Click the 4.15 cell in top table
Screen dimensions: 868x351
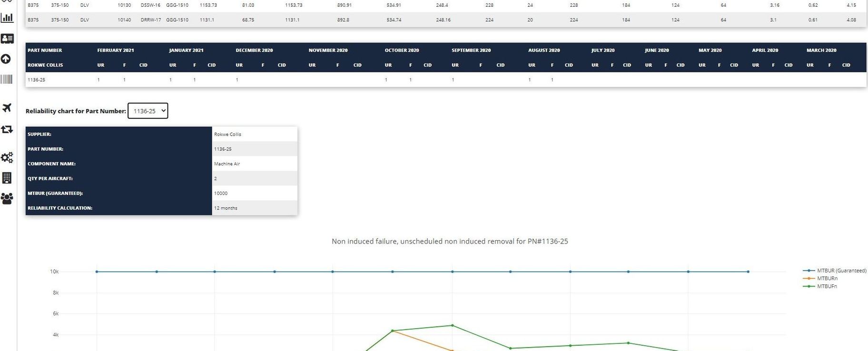click(851, 5)
